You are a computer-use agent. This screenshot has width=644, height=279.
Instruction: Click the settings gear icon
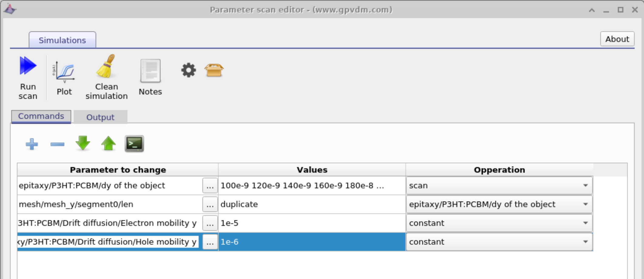pos(189,70)
